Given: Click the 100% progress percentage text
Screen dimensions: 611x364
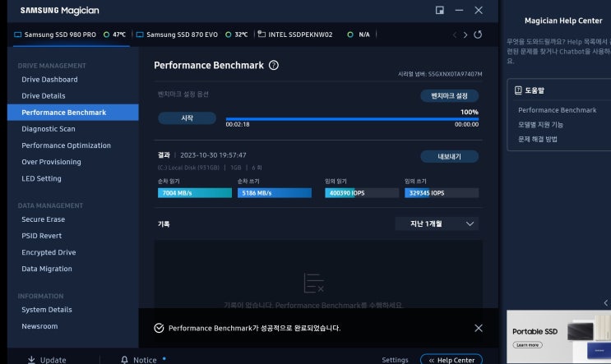Looking at the screenshot, I should 470,112.
